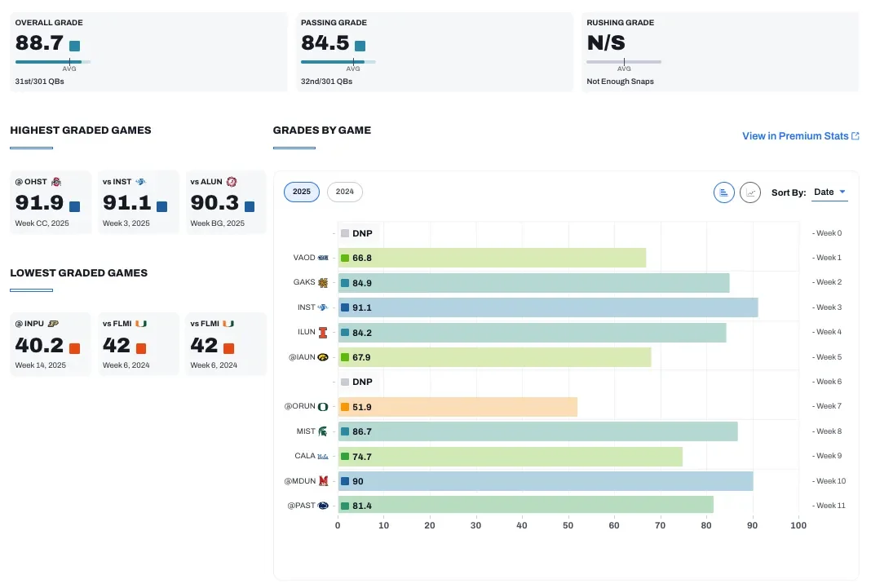This screenshot has width=871, height=588.
Task: Switch to bar chart view
Action: 723,192
